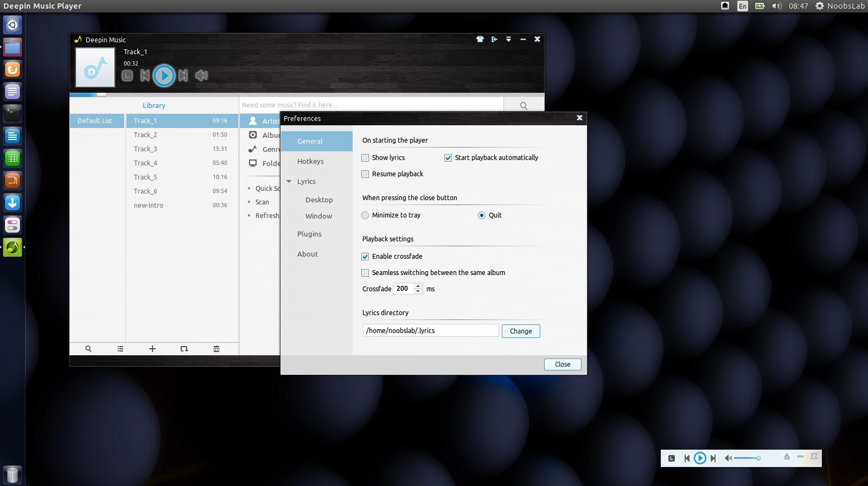Play the current track in main player

point(164,75)
